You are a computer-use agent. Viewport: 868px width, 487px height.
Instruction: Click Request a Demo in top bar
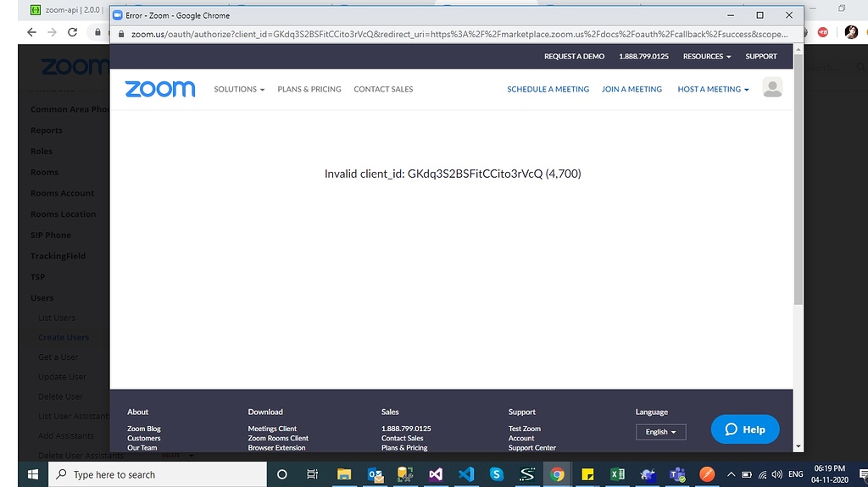coord(574,57)
